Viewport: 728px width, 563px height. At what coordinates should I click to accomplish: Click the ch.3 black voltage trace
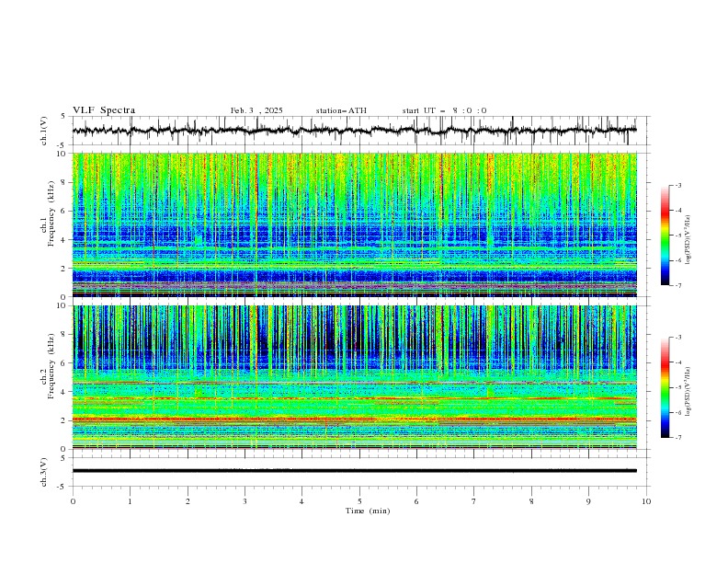click(x=354, y=471)
